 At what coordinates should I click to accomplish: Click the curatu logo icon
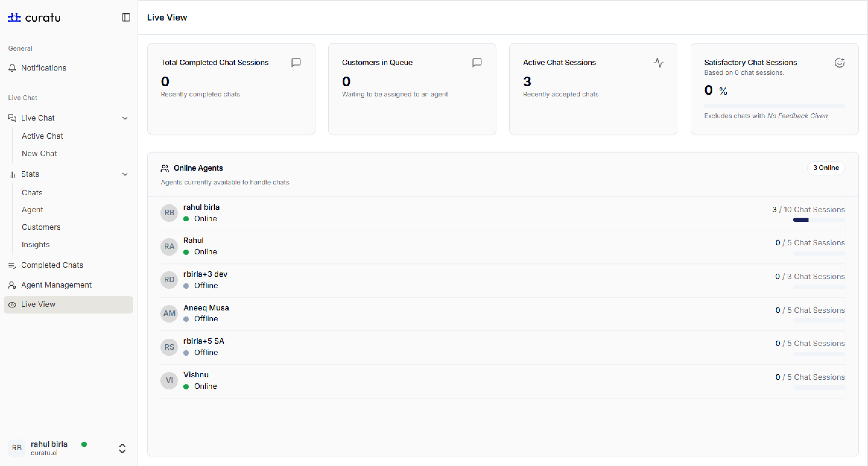pyautogui.click(x=14, y=17)
